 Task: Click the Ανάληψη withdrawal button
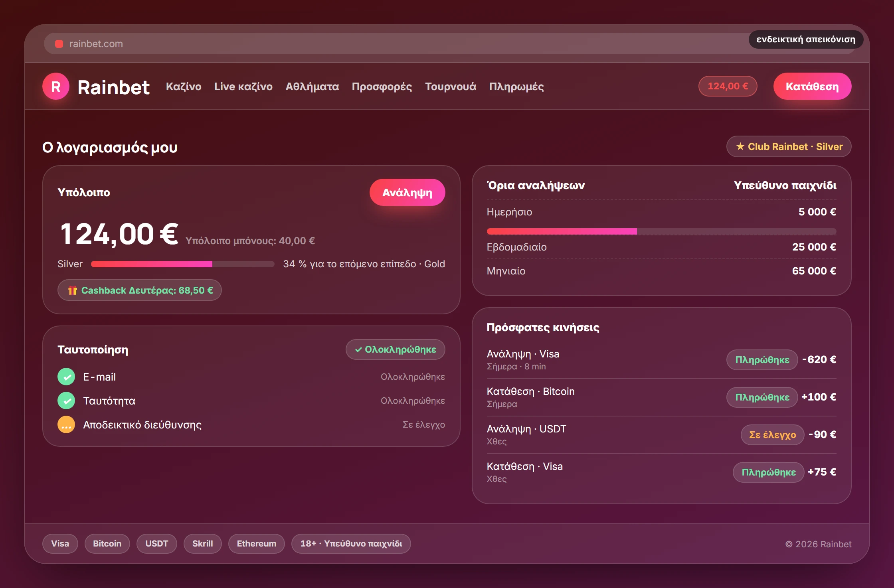[407, 192]
